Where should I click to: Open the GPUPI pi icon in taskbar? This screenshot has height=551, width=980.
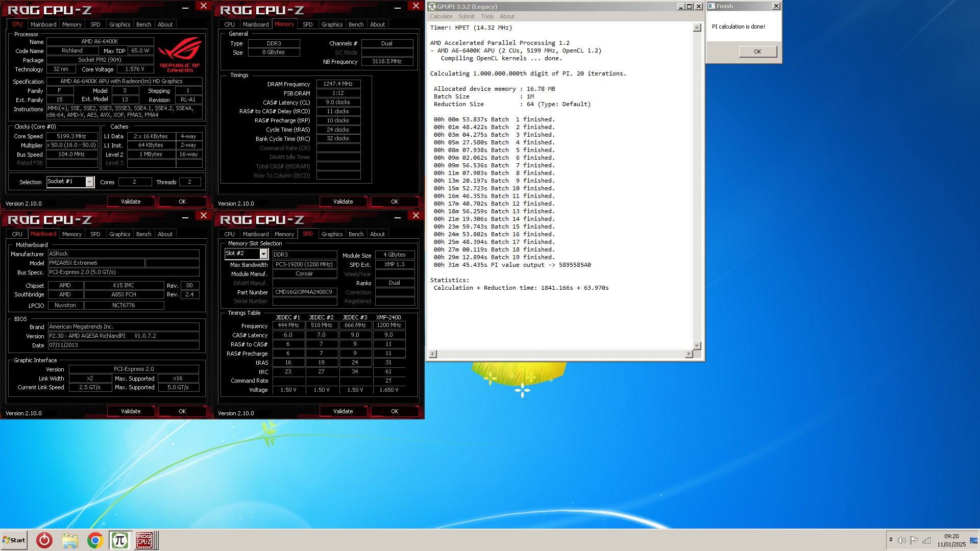point(119,540)
